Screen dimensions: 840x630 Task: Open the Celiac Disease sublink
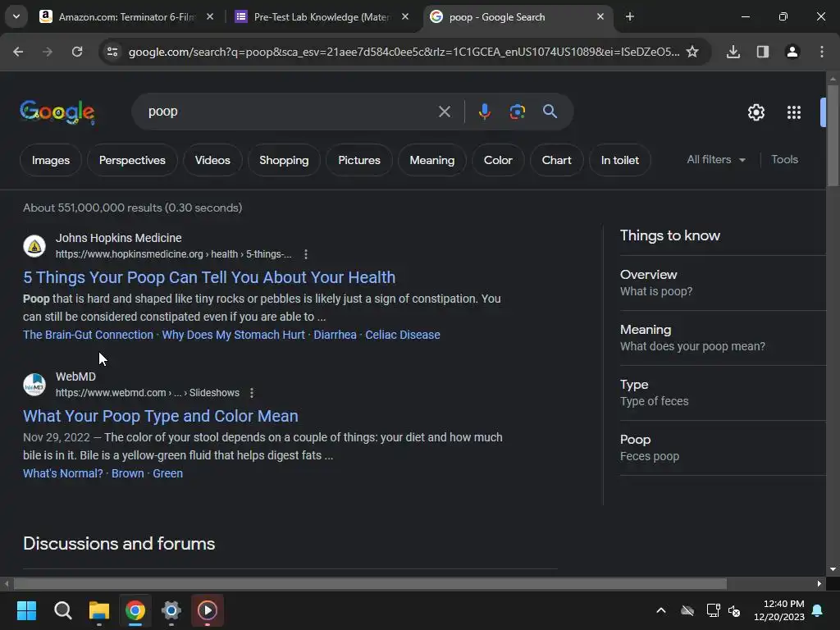pos(403,335)
